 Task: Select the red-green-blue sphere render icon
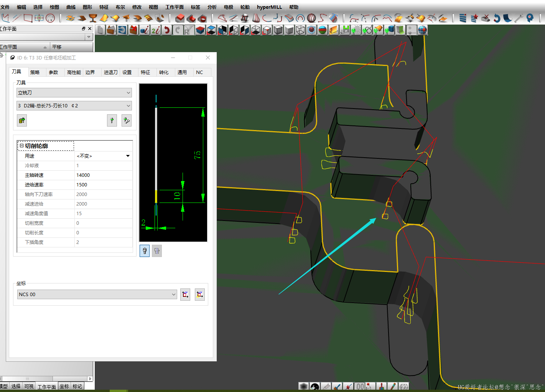point(323,30)
